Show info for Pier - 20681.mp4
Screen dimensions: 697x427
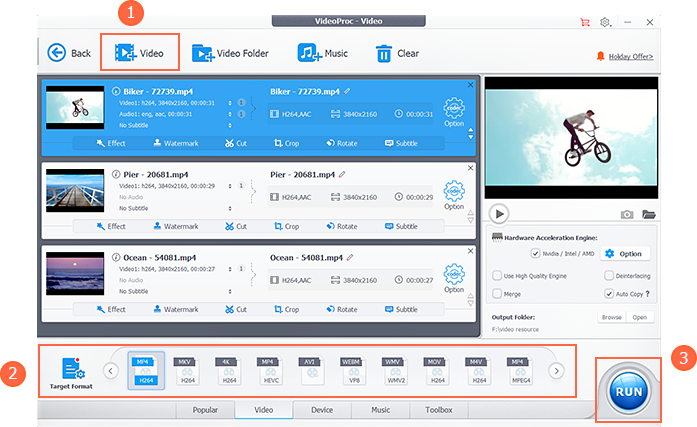tap(116, 174)
